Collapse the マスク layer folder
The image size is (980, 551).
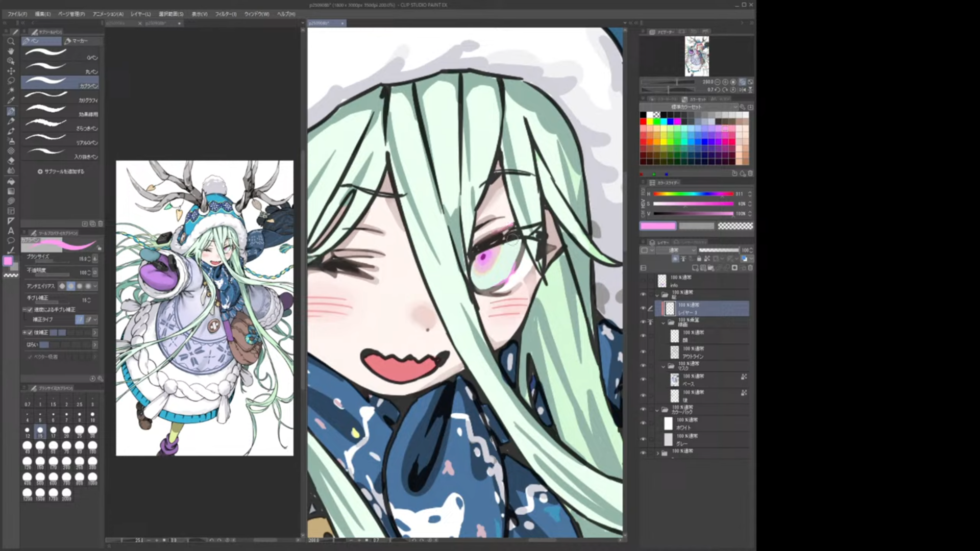tap(664, 366)
